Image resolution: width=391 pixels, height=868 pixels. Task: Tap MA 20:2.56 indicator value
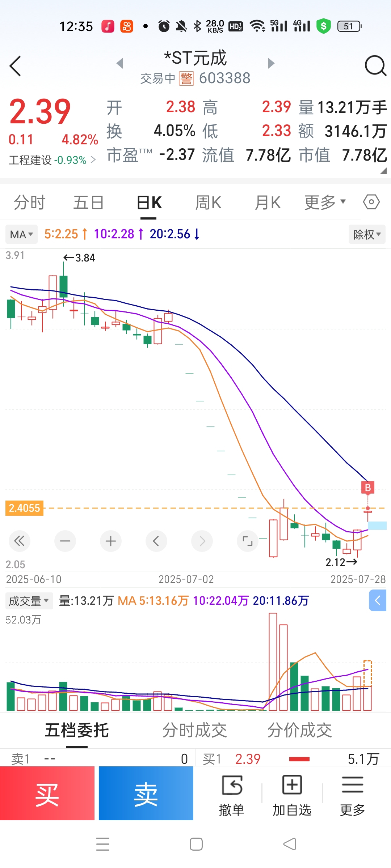pyautogui.click(x=175, y=234)
